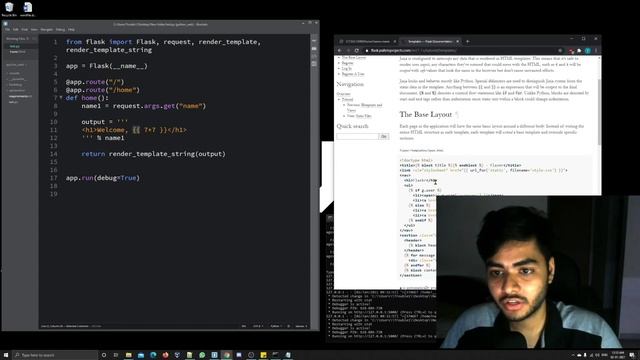Open the notification center in system tray
The width and height of the screenshot is (640, 360).
(632, 355)
